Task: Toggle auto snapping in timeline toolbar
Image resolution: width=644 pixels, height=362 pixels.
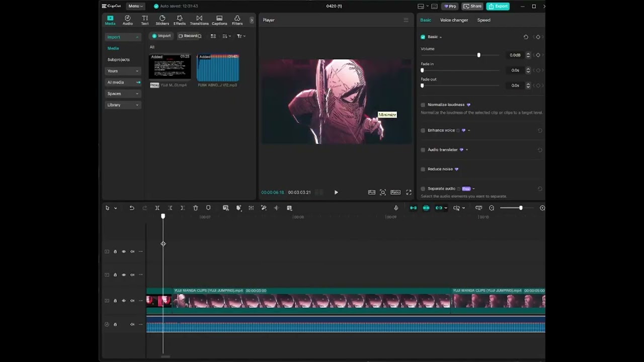Action: tap(426, 208)
